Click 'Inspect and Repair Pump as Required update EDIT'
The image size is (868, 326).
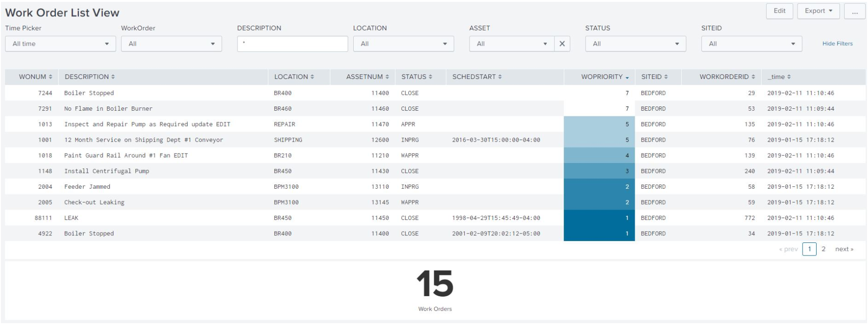click(147, 124)
